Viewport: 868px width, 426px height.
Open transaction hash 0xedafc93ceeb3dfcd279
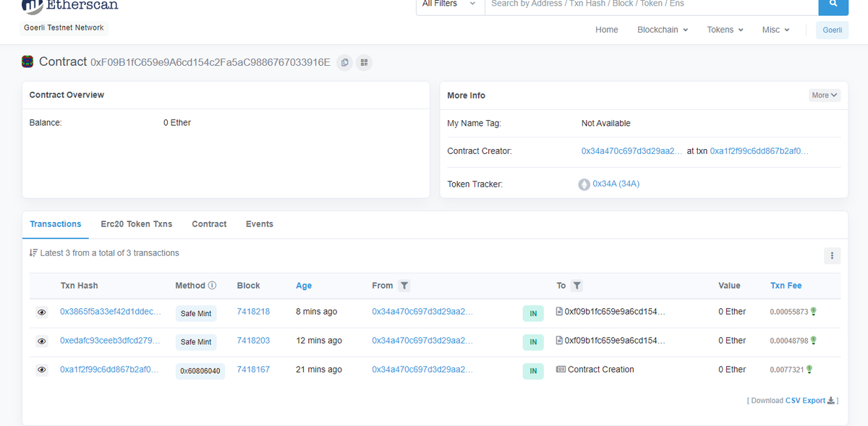click(x=111, y=341)
